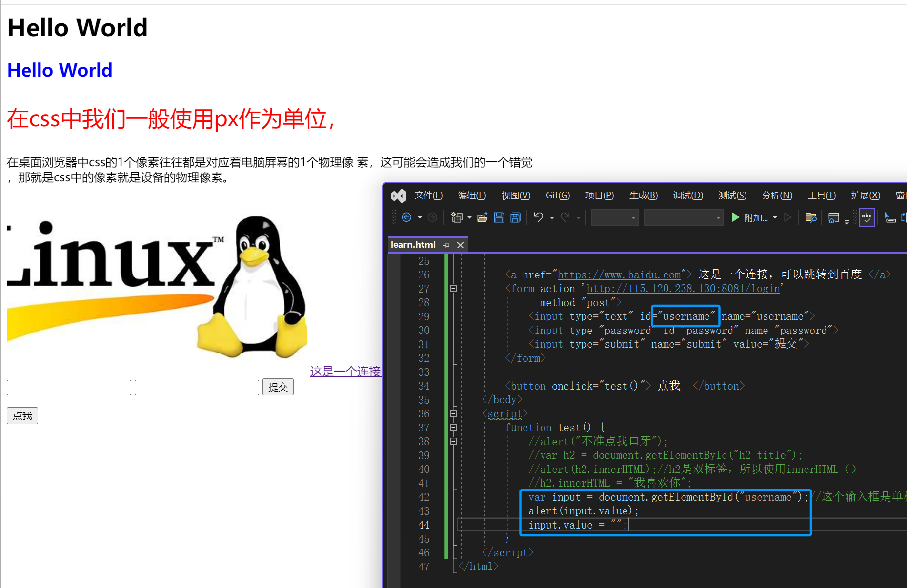907x588 pixels.
Task: Click the open file folder icon
Action: [483, 217]
